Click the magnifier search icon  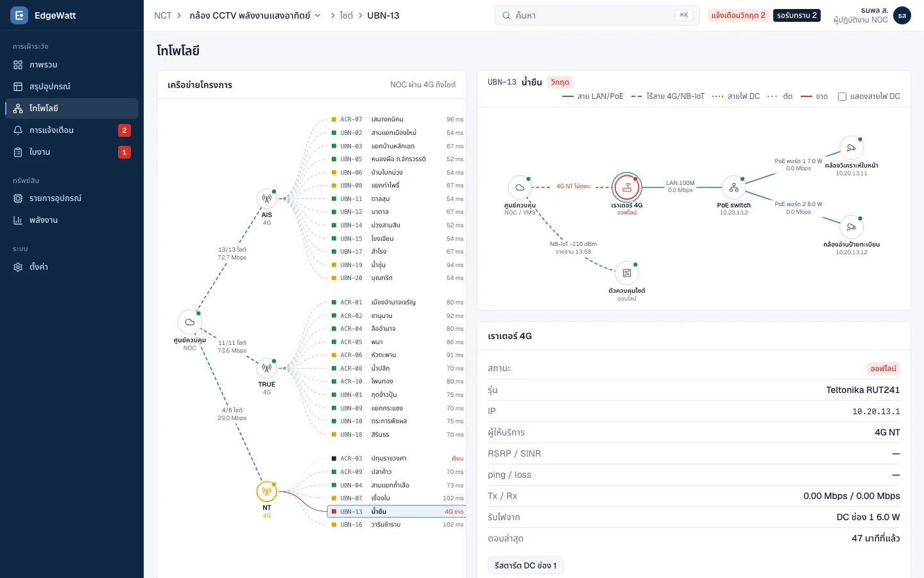point(506,15)
